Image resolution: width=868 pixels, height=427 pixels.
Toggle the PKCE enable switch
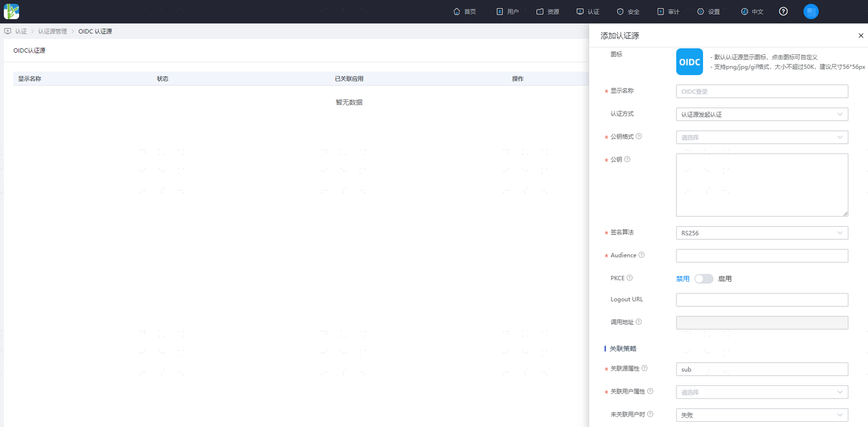tap(704, 279)
